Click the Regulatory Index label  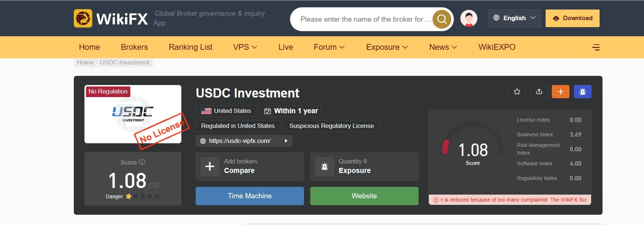coord(537,178)
